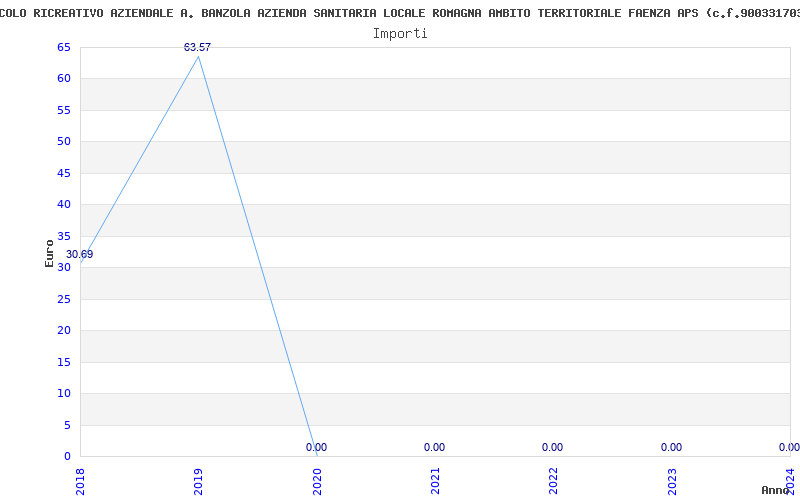800x500 pixels.
Task: Select the organization name header with 'BANZOLA AZIENDA SANITARIA'
Action: [400, 14]
